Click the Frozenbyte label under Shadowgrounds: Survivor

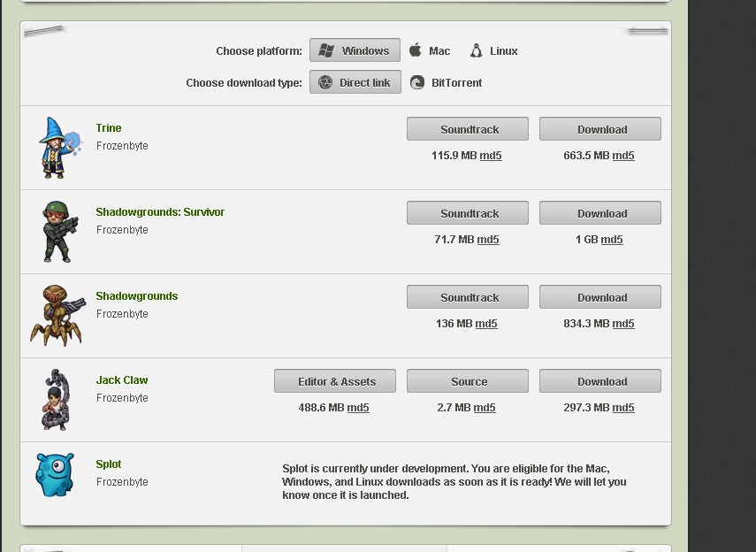tap(122, 230)
